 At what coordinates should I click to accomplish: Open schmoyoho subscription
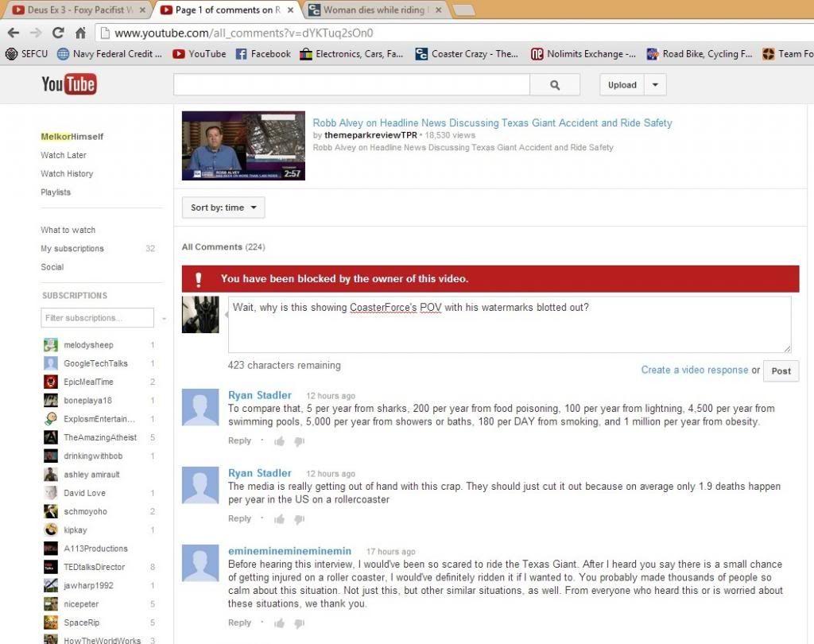[85, 511]
